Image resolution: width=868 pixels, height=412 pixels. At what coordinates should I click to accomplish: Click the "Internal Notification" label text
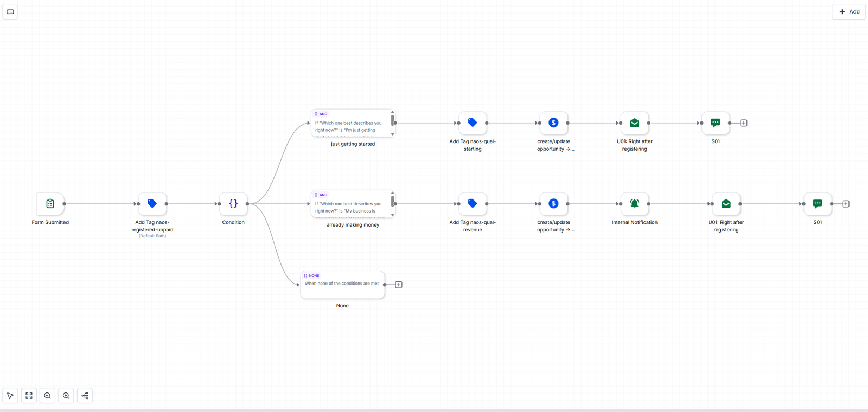click(x=635, y=222)
